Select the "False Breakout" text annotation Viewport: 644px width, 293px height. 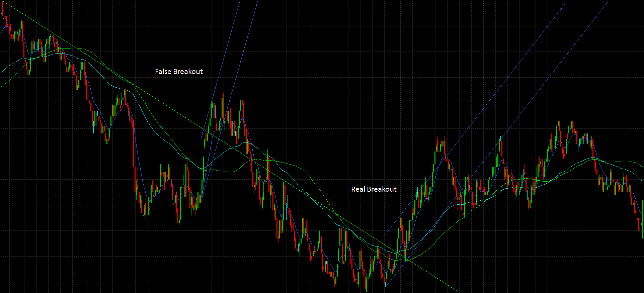(179, 72)
